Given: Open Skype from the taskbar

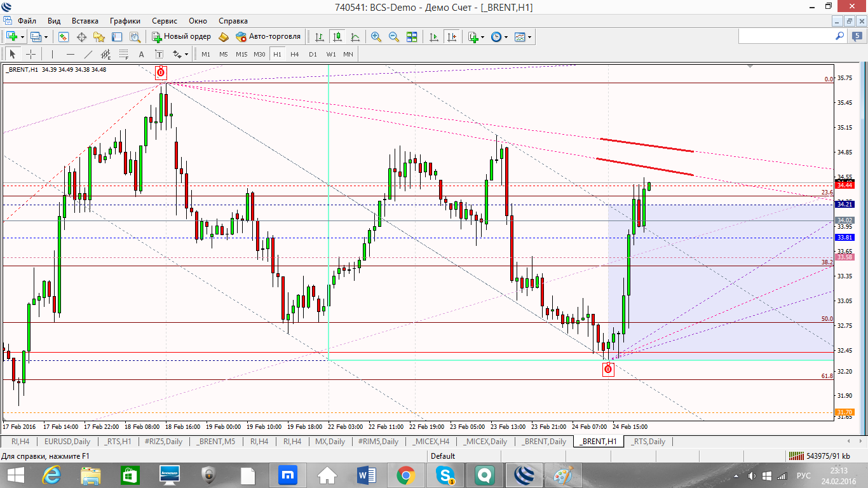Looking at the screenshot, I should click(x=445, y=475).
